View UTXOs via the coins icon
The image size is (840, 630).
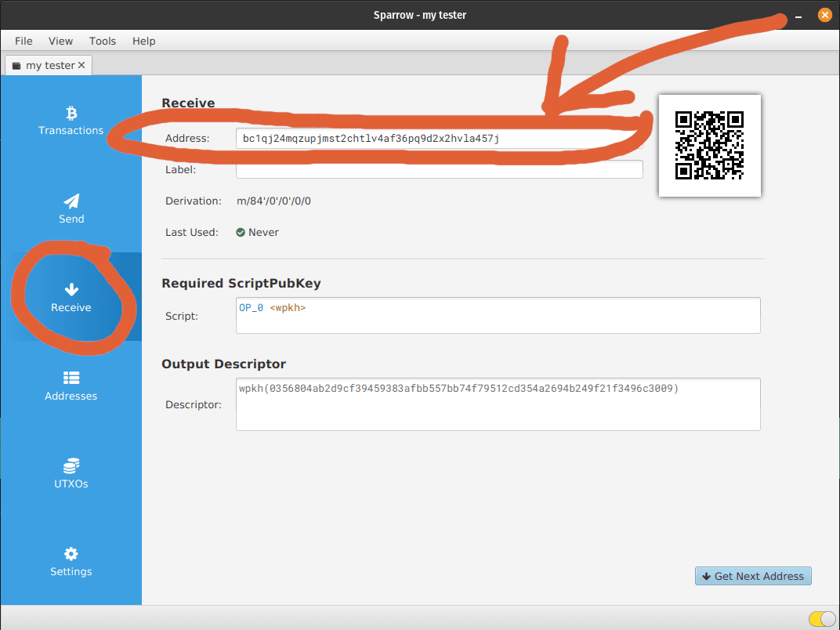coord(71,465)
